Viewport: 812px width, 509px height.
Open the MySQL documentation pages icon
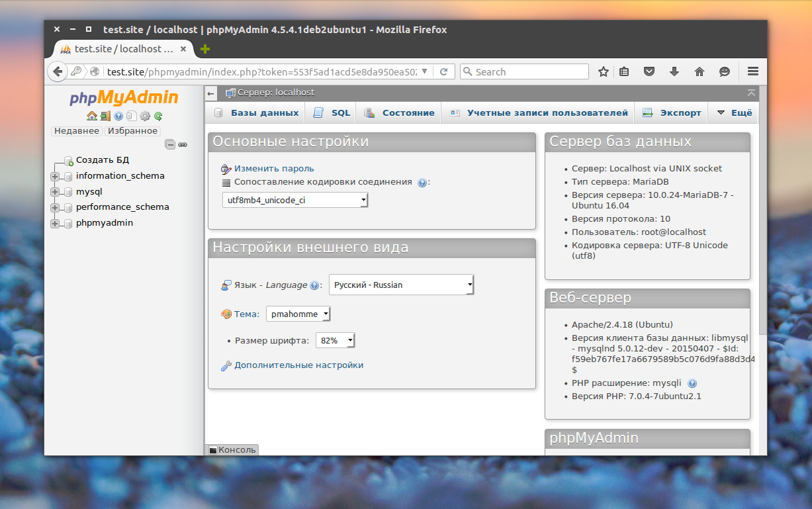click(x=131, y=116)
